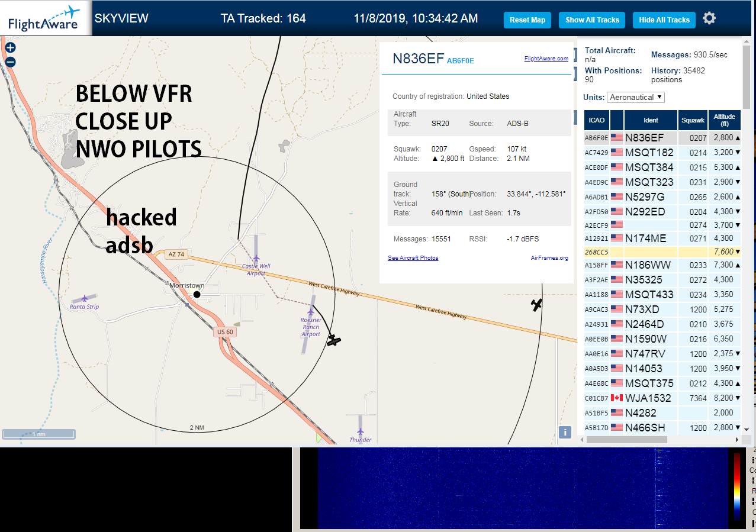Select the A2ECF9 row with no ident

point(662,224)
